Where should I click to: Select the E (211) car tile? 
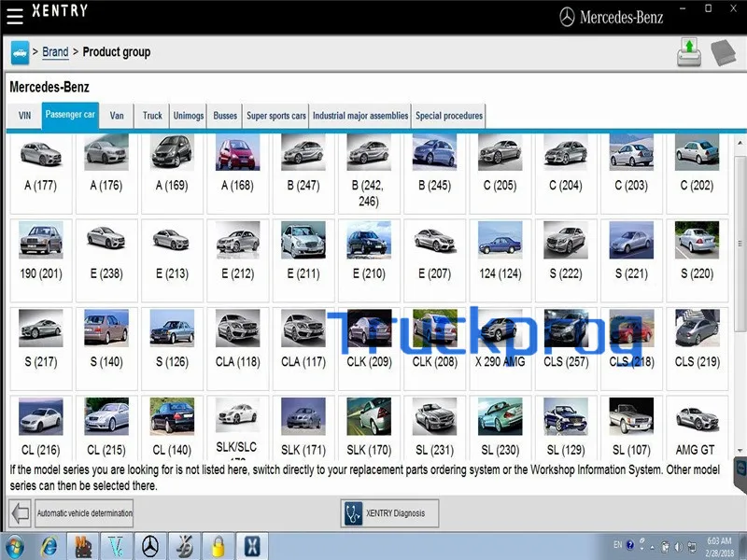click(x=303, y=260)
